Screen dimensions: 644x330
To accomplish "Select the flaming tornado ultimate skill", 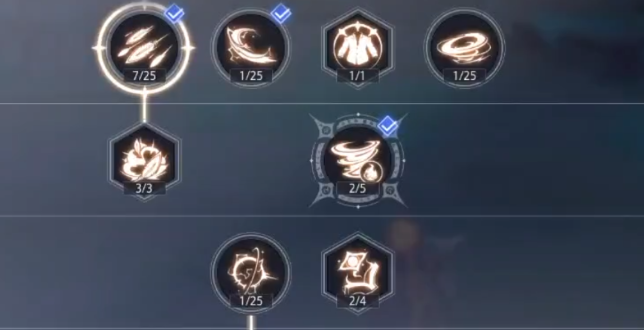I will [x=357, y=161].
